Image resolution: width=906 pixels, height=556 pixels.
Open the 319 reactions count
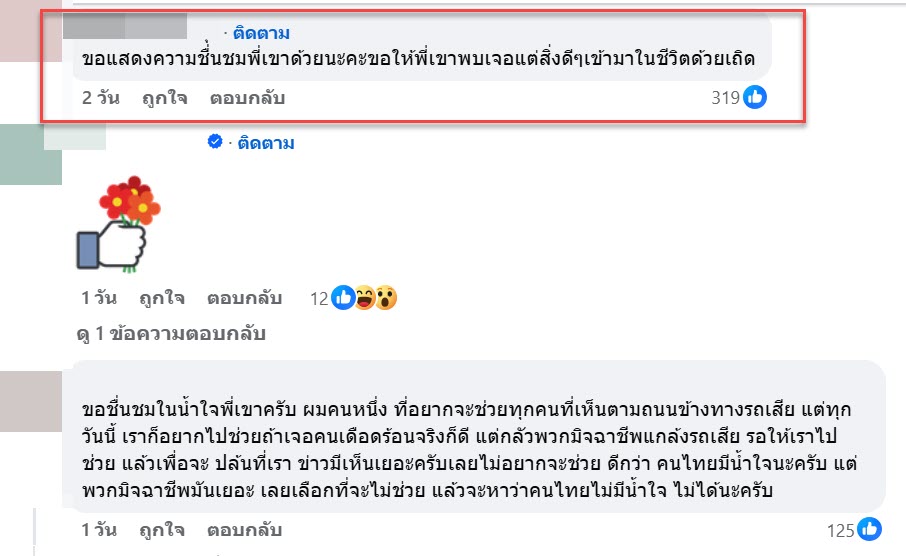point(724,98)
